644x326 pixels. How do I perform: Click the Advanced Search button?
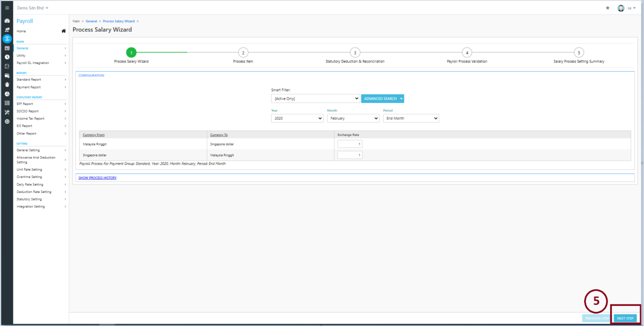pos(380,98)
